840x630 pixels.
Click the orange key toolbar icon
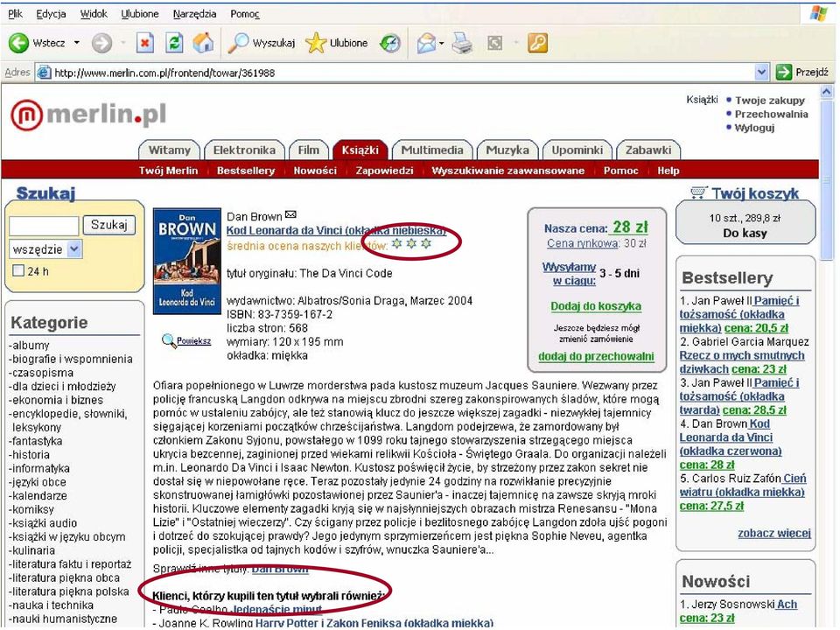538,43
